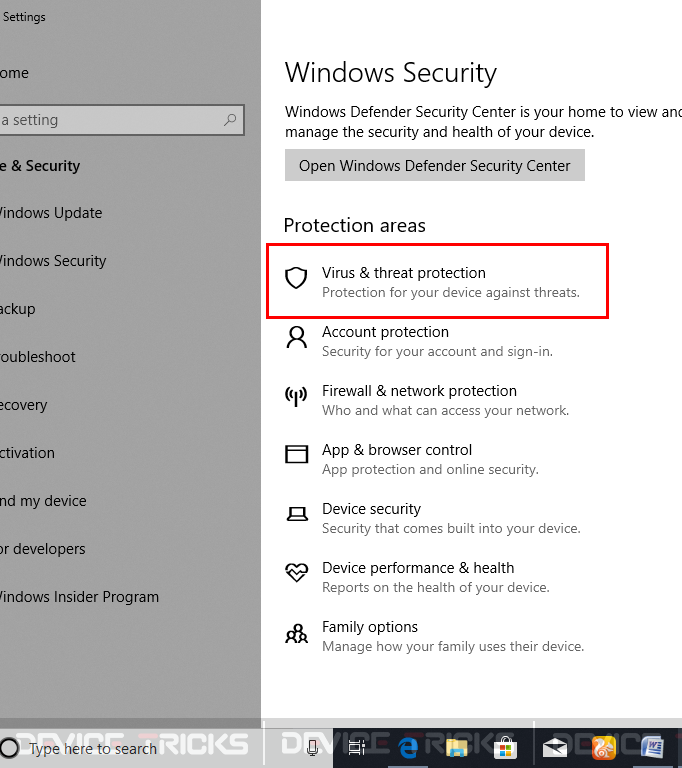Viewport: 682px width, 768px height.
Task: Open Windows Defender Security Center button
Action: [435, 166]
